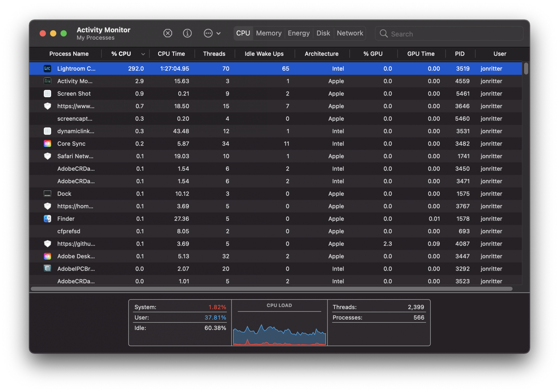Click the horizontal scrollbar below process list
The height and width of the screenshot is (392, 559).
tap(271, 289)
